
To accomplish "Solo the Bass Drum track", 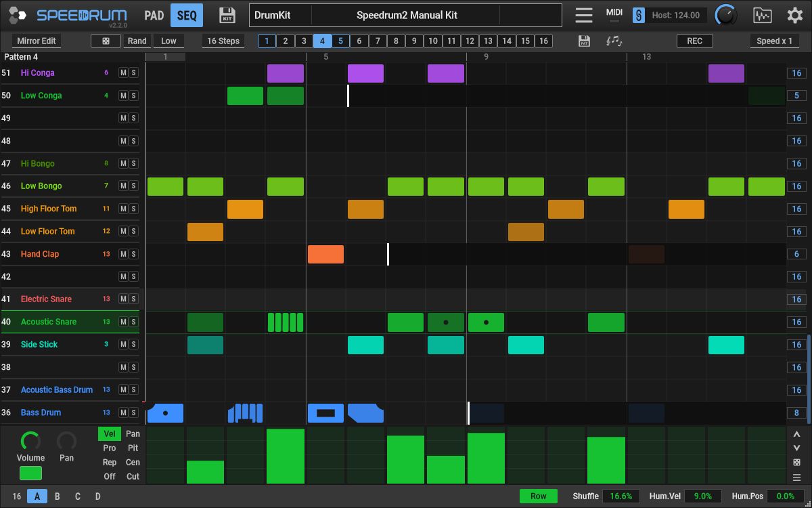I will coord(133,412).
